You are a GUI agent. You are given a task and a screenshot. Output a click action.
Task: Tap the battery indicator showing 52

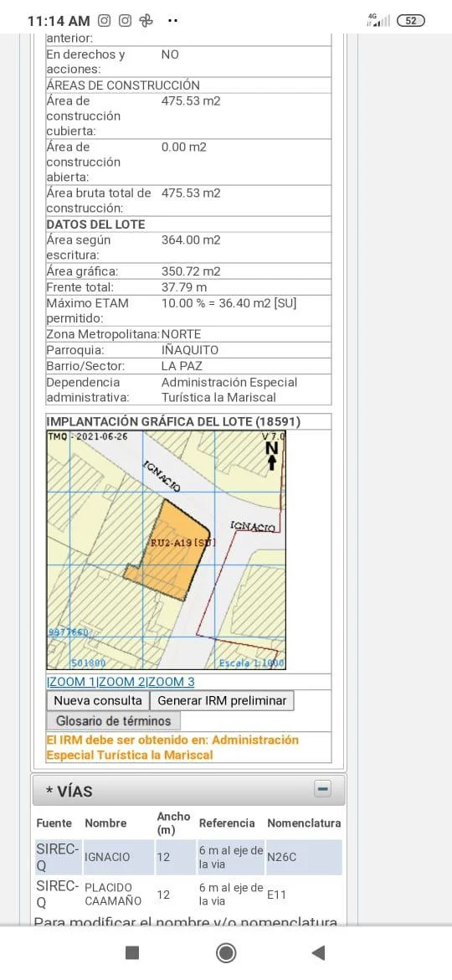(x=411, y=21)
